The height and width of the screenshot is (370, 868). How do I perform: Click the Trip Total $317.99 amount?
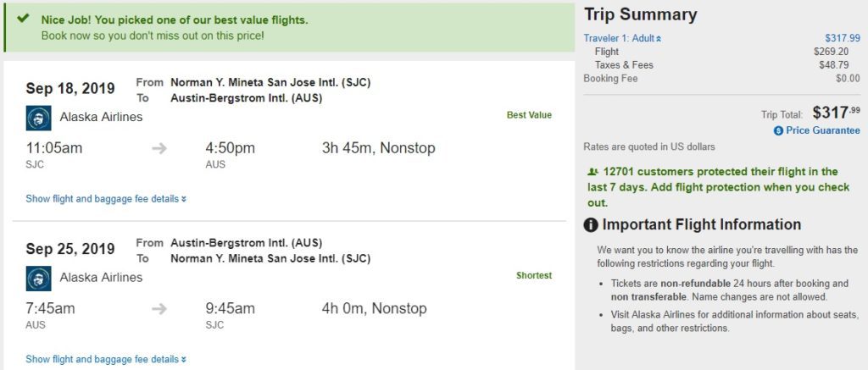836,112
